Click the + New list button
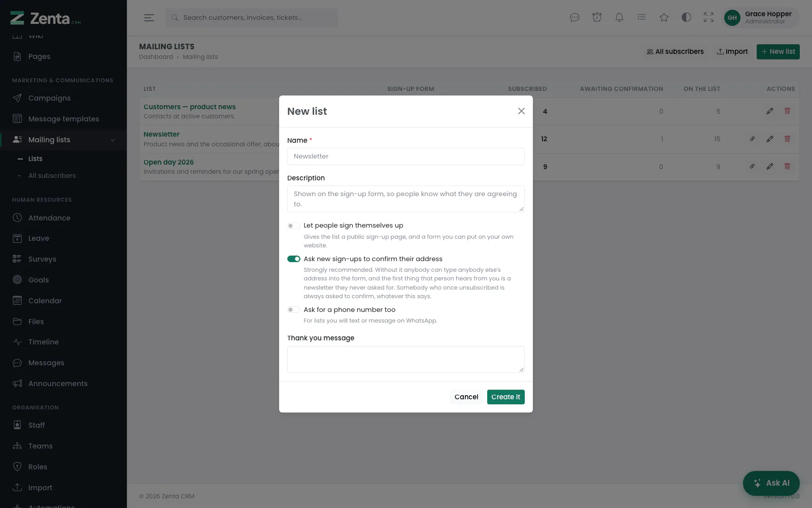The image size is (812, 508). click(778, 52)
